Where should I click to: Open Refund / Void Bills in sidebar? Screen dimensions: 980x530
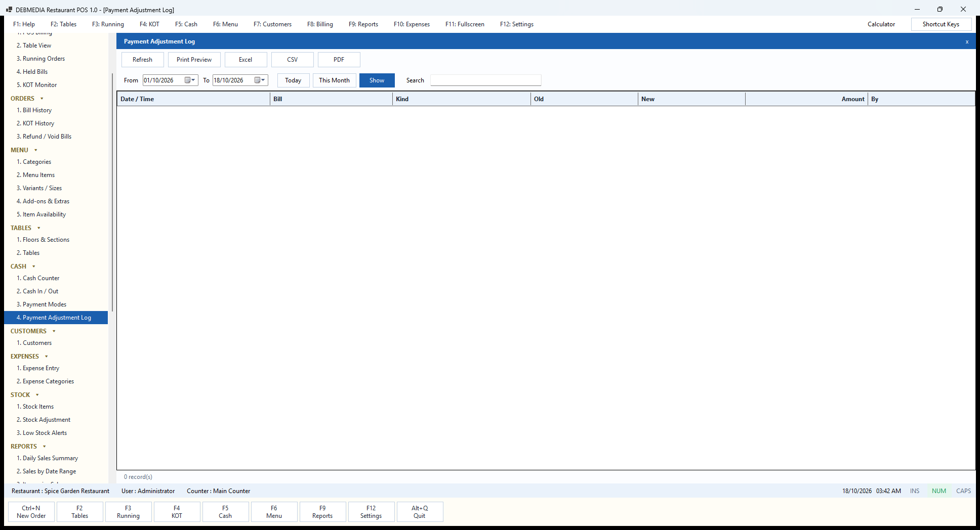coord(44,137)
